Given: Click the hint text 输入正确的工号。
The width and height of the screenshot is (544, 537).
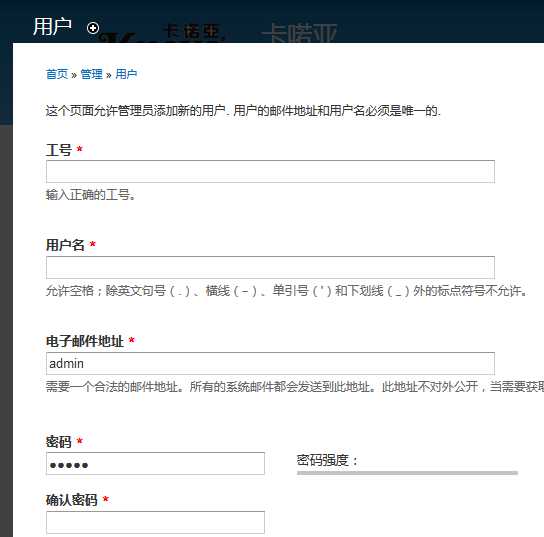Looking at the screenshot, I should point(91,195).
